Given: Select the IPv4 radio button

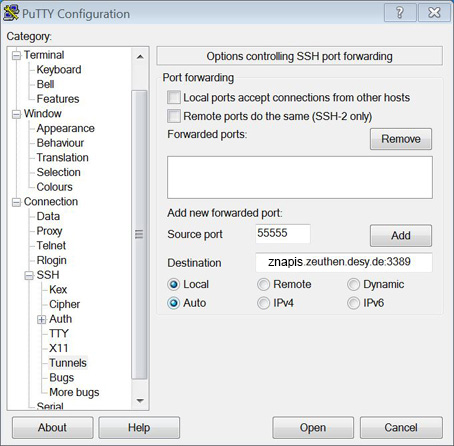Looking at the screenshot, I should point(263,303).
